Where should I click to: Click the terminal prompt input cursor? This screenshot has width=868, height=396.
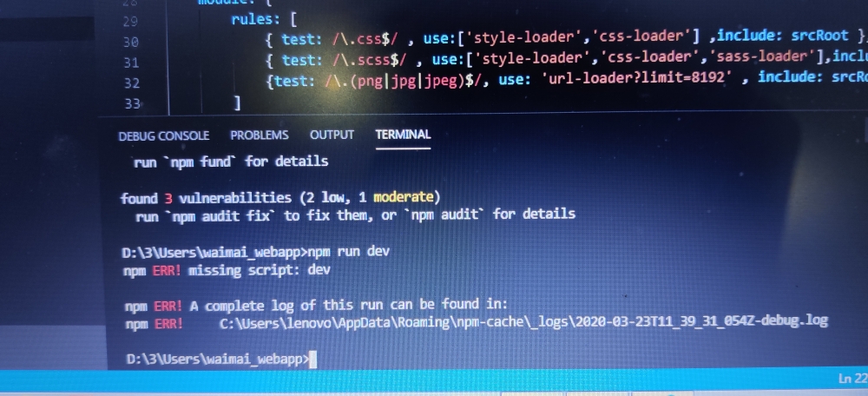pos(312,360)
